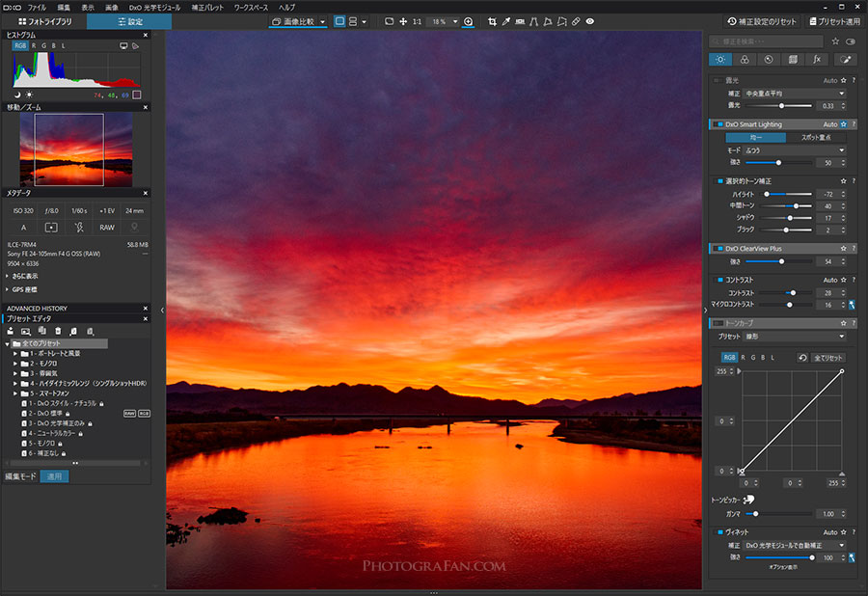Open the ワークスペース menu

pyautogui.click(x=251, y=7)
